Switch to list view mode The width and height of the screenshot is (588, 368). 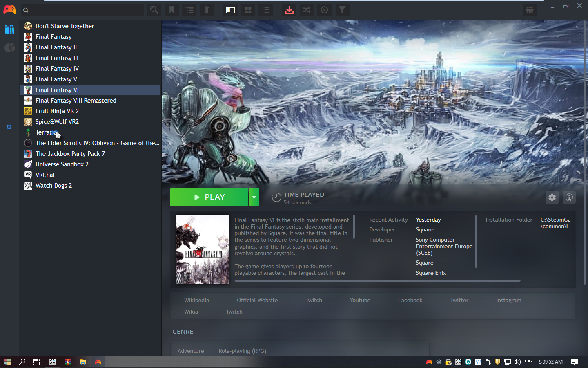pos(266,10)
